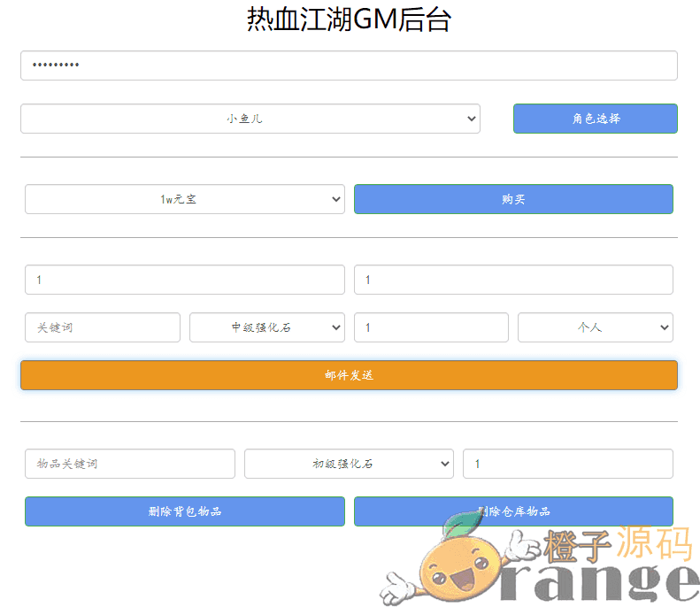Click the 热血江湖GM后台 page title

[x=349, y=19]
